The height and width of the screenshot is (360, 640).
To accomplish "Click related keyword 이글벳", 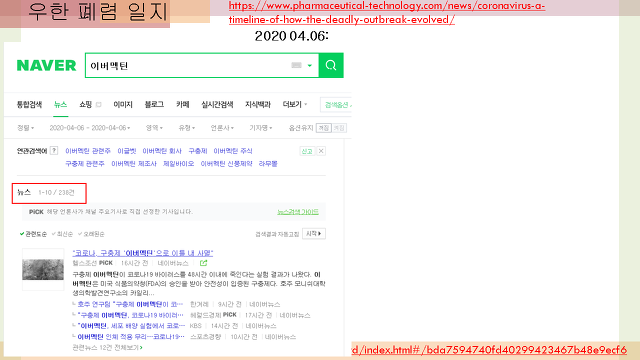I will click(x=127, y=151).
